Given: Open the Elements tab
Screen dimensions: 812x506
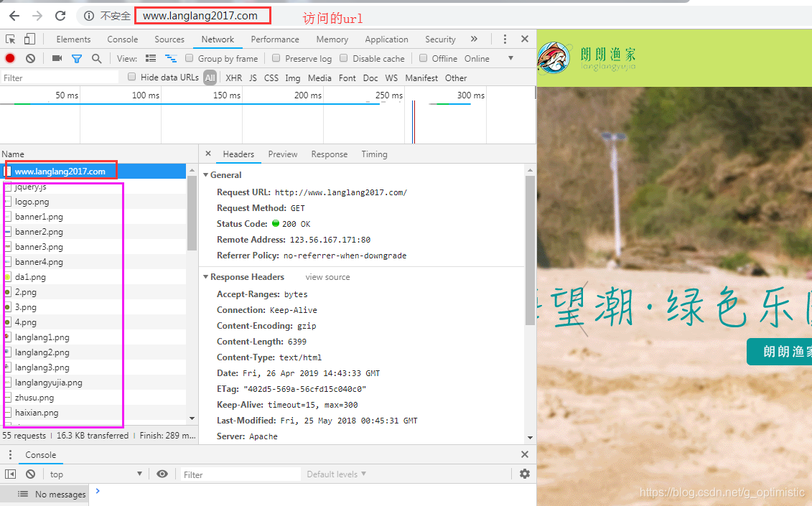Looking at the screenshot, I should point(73,39).
